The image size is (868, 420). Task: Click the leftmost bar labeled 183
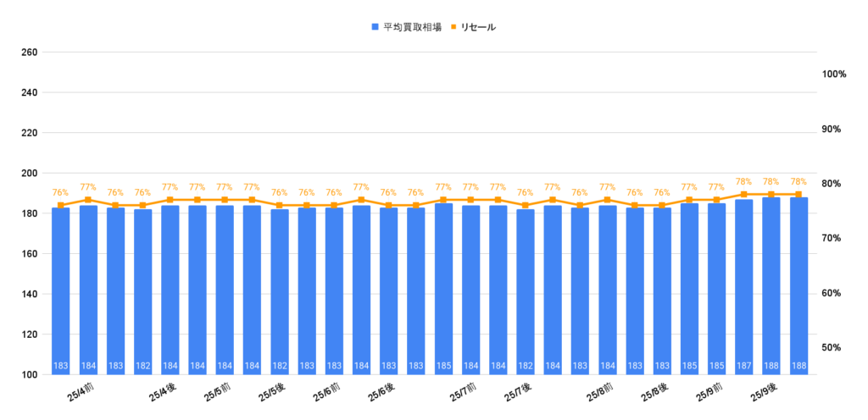tap(61, 288)
